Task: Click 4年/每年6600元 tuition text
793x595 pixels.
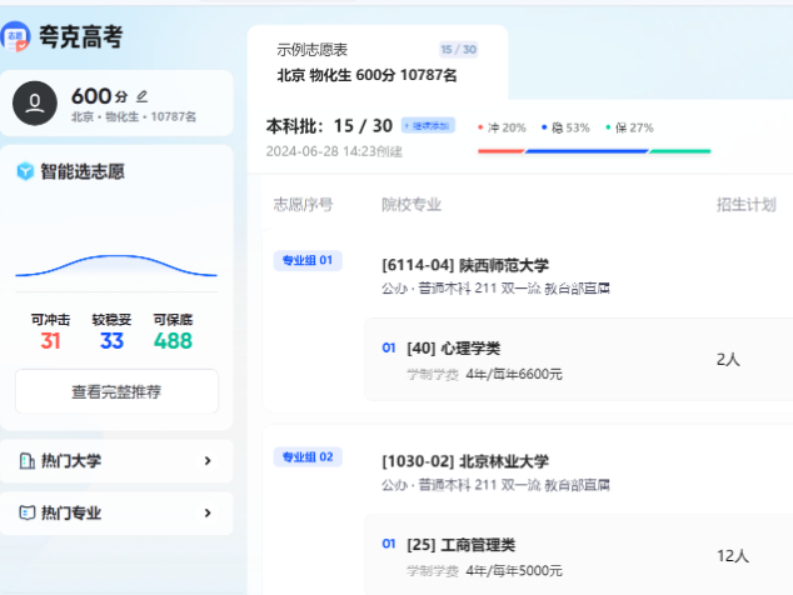Action: tap(514, 374)
